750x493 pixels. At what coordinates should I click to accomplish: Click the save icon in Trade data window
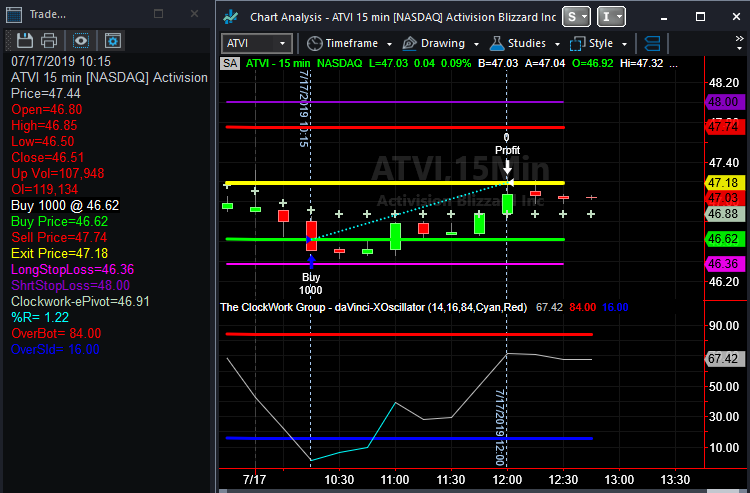[24, 41]
